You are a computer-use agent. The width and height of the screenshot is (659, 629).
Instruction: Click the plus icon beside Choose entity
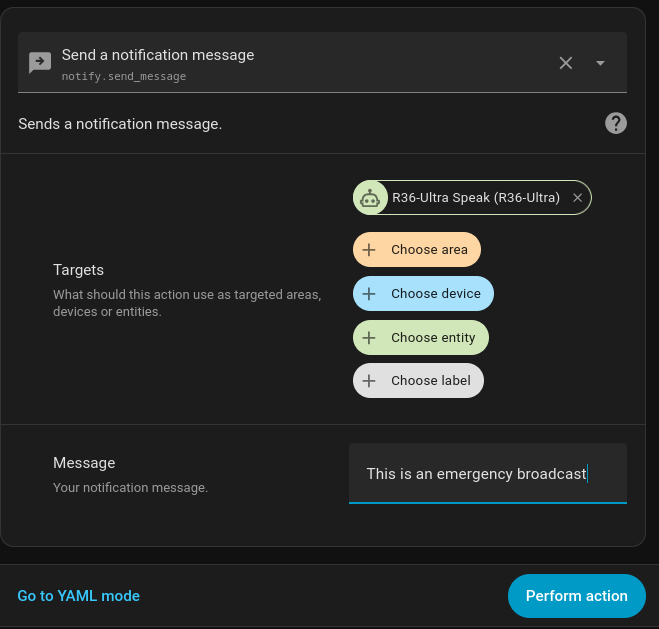pos(369,338)
